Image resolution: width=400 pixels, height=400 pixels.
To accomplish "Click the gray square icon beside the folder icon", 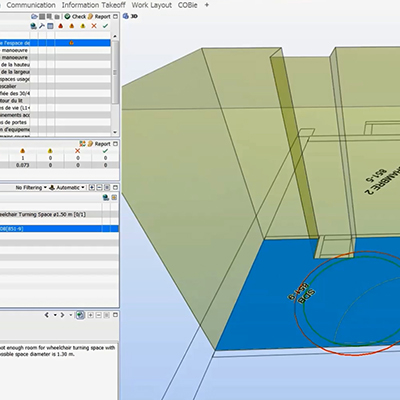I will click(42, 16).
